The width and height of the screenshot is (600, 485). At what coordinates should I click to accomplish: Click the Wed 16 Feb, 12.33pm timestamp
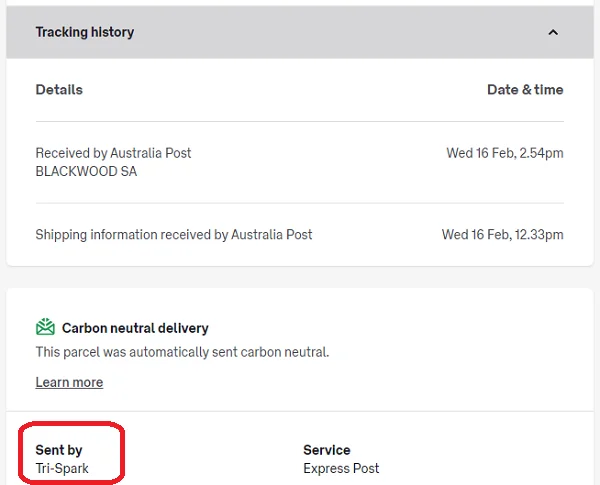(x=502, y=235)
